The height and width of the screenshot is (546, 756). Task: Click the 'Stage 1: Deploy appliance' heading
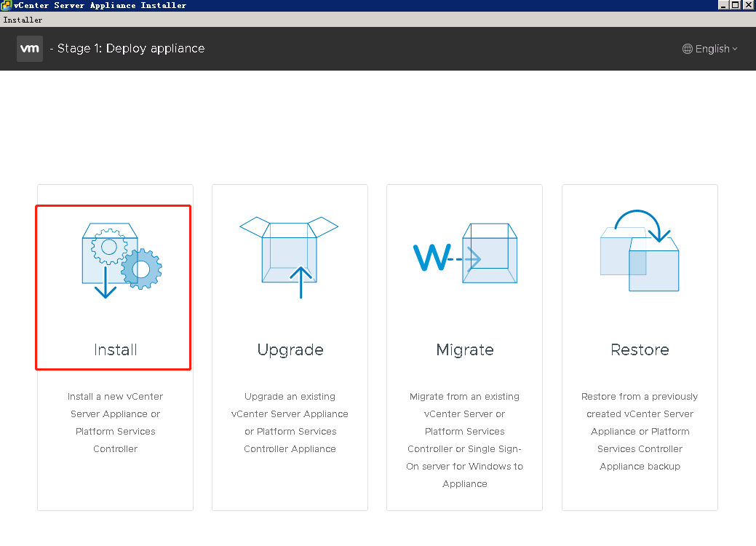[x=131, y=49]
